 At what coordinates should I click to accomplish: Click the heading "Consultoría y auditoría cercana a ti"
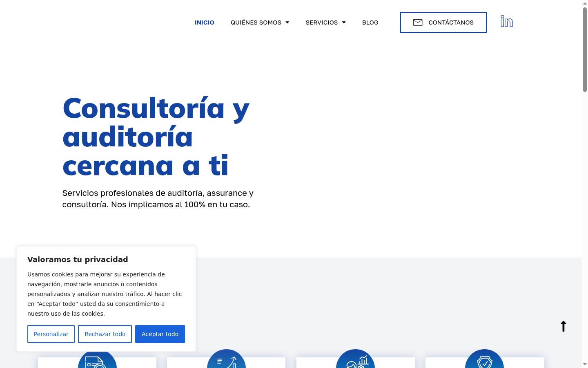tap(156, 137)
